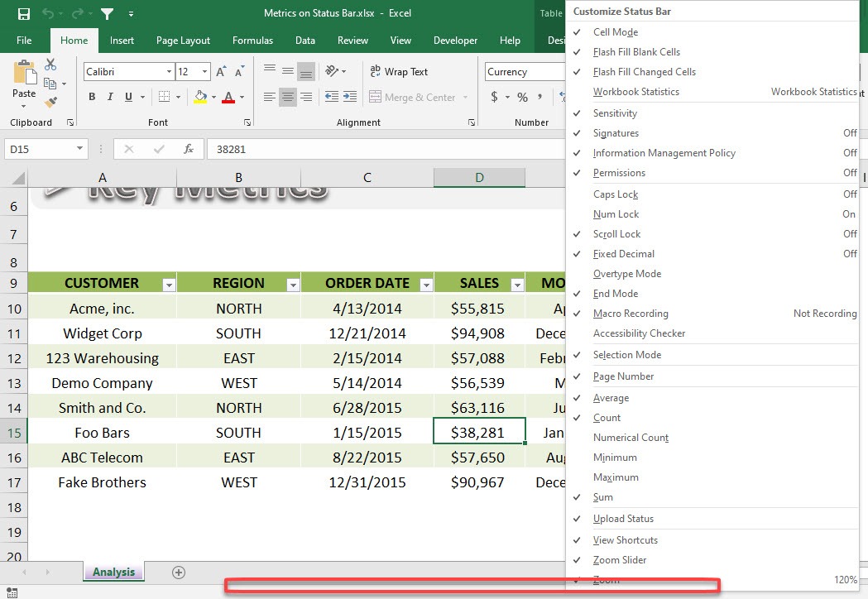Toggle Underline formatting

click(x=128, y=97)
